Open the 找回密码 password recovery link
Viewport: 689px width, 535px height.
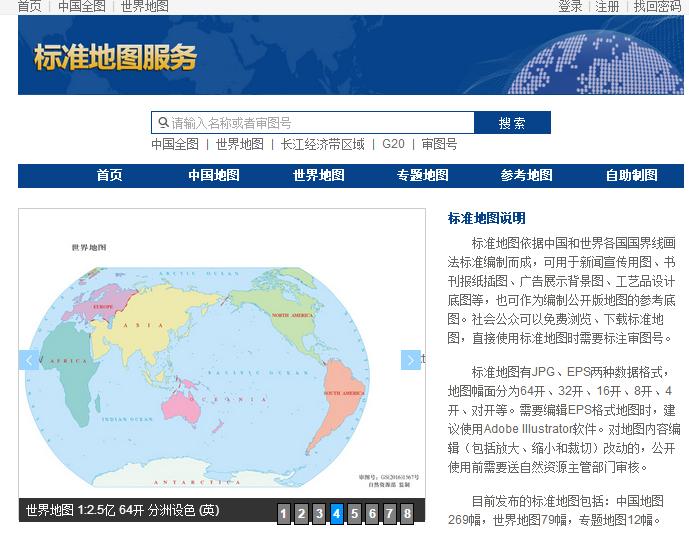pyautogui.click(x=659, y=6)
